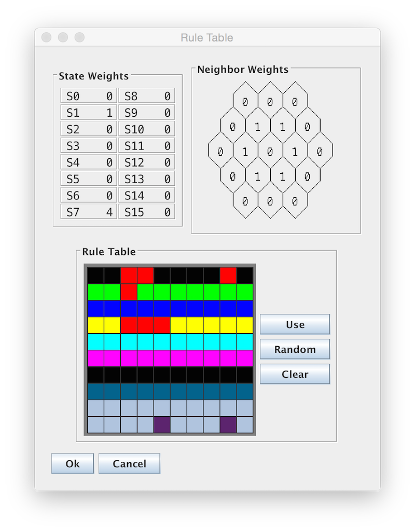
Task: Pick the S5 state weight field
Action: [89, 179]
